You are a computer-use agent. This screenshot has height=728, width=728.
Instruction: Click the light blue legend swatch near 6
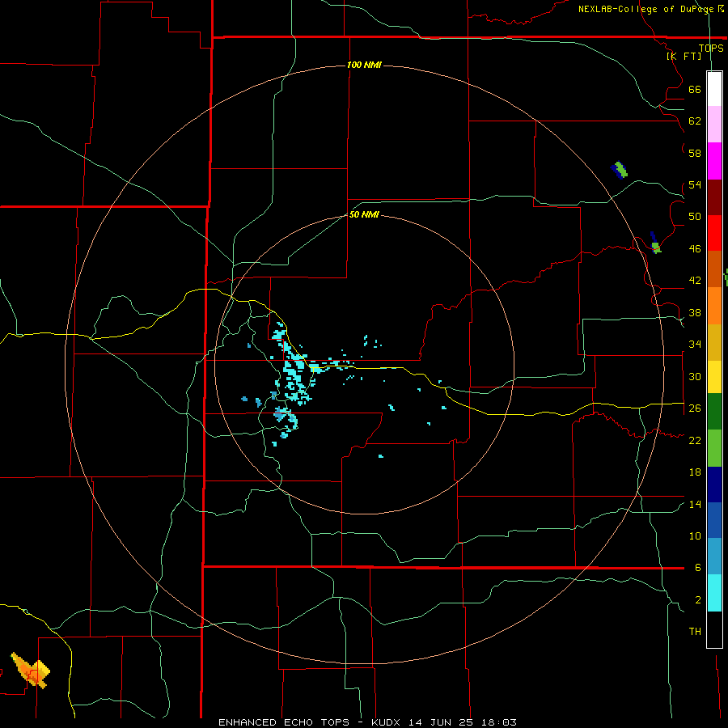coord(714,557)
